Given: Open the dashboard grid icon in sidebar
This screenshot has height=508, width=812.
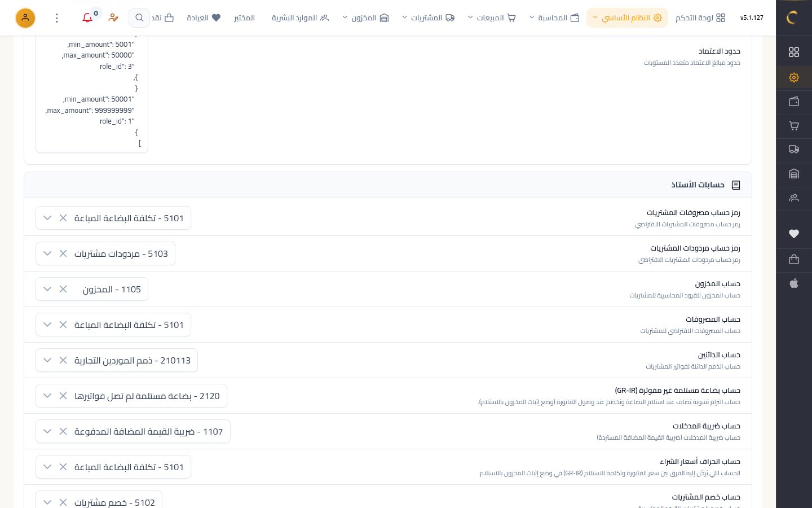Looking at the screenshot, I should point(794,52).
